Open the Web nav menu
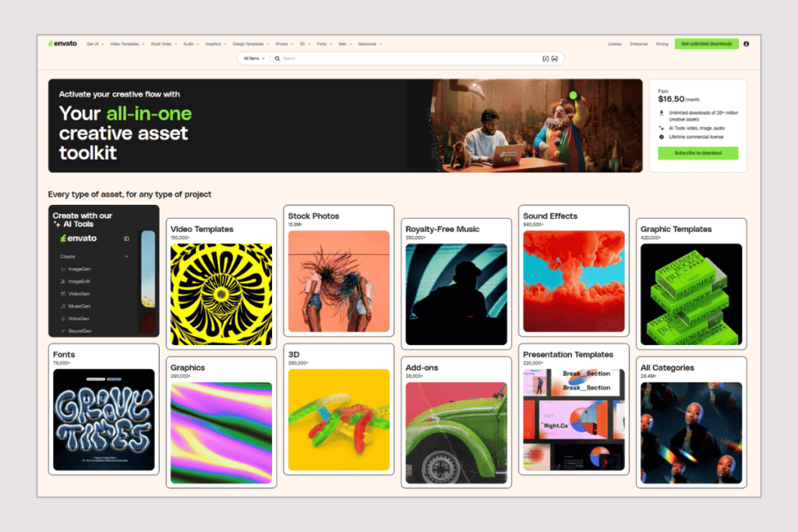 [345, 44]
